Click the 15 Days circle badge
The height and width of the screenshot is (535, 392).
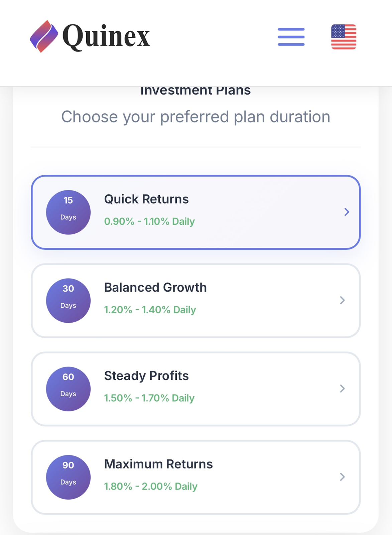coord(68,212)
